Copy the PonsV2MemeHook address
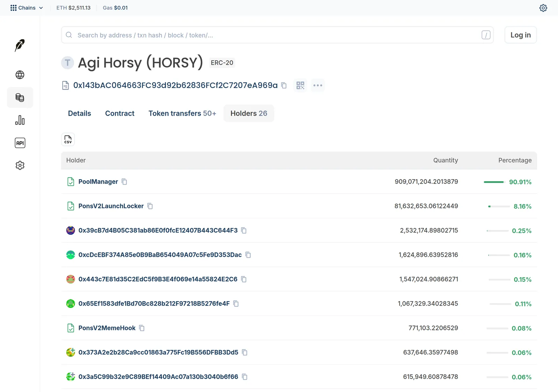 click(x=142, y=328)
